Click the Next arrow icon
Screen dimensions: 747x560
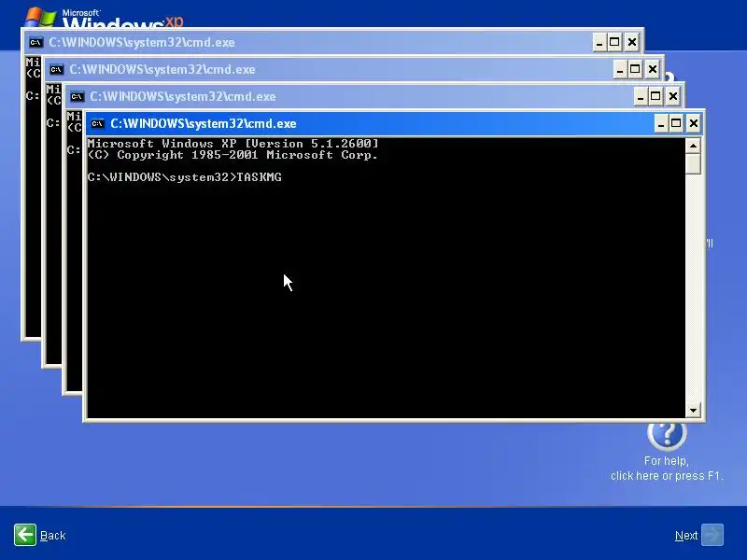pyautogui.click(x=712, y=535)
